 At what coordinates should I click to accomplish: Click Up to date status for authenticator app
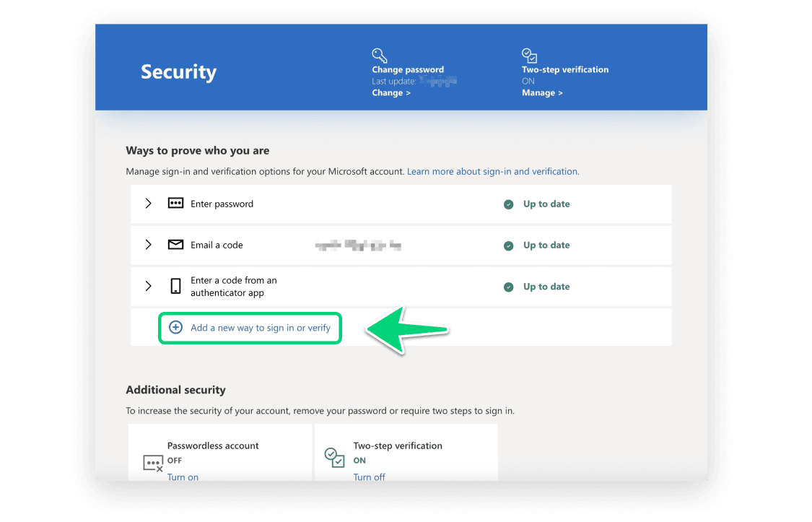546,287
